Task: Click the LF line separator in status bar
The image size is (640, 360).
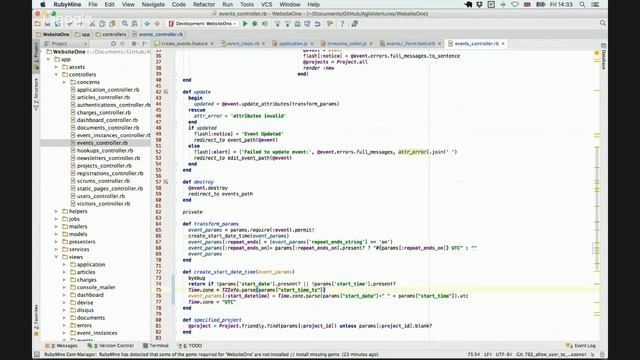Action: click(488, 355)
